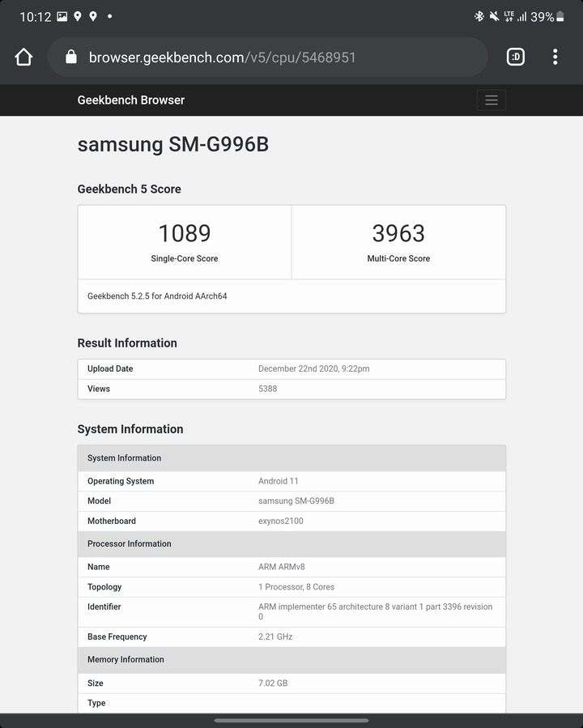This screenshot has height=728, width=583.
Task: Select the 'Motherboard' row label
Action: click(112, 521)
